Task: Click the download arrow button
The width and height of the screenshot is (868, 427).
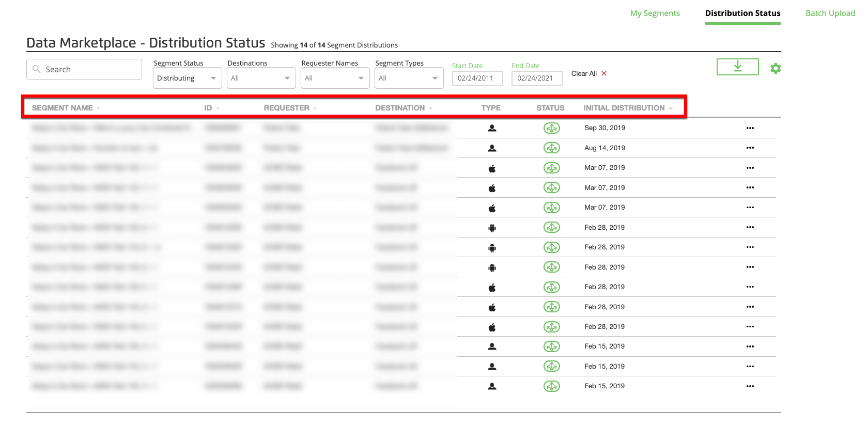Action: 737,67
